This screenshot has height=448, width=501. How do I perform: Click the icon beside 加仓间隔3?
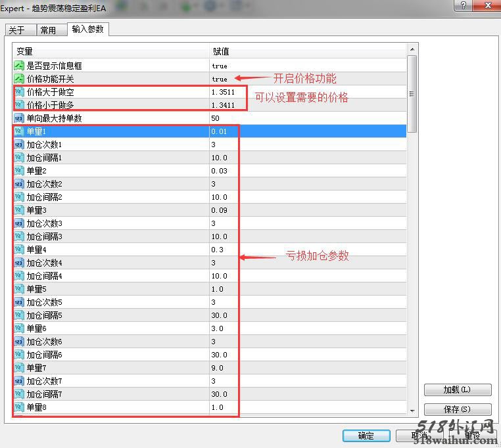coord(19,236)
